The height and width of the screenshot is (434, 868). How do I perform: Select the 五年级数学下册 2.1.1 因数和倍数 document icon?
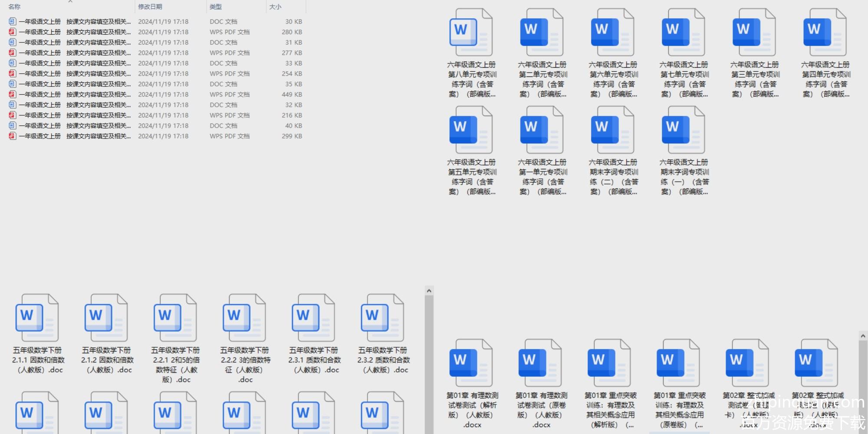(x=37, y=318)
